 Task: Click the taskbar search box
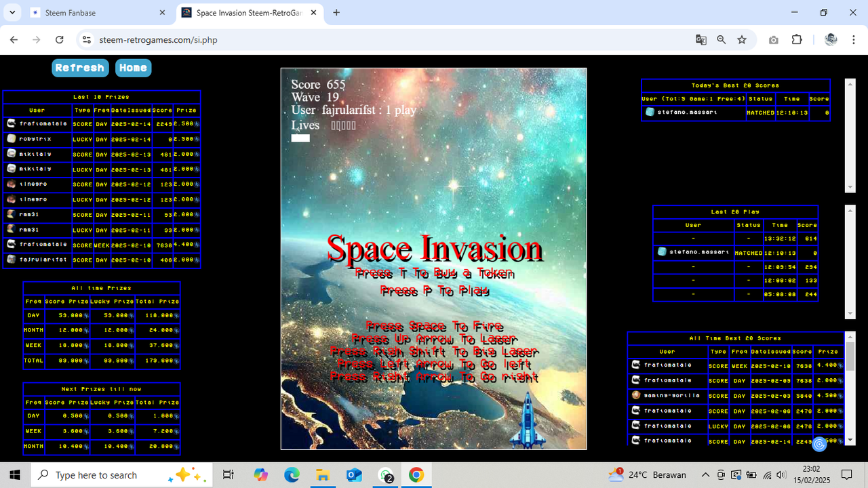(x=122, y=475)
